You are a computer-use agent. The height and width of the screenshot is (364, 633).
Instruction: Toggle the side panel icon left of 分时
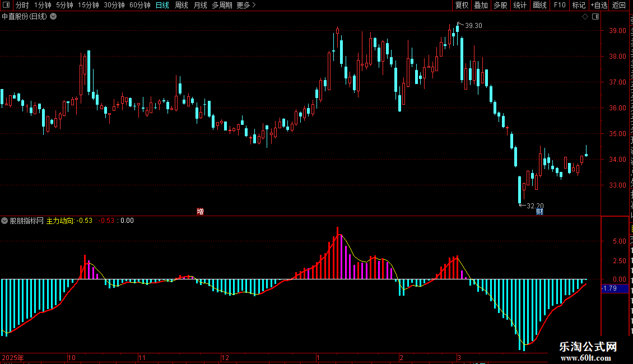(6, 5)
